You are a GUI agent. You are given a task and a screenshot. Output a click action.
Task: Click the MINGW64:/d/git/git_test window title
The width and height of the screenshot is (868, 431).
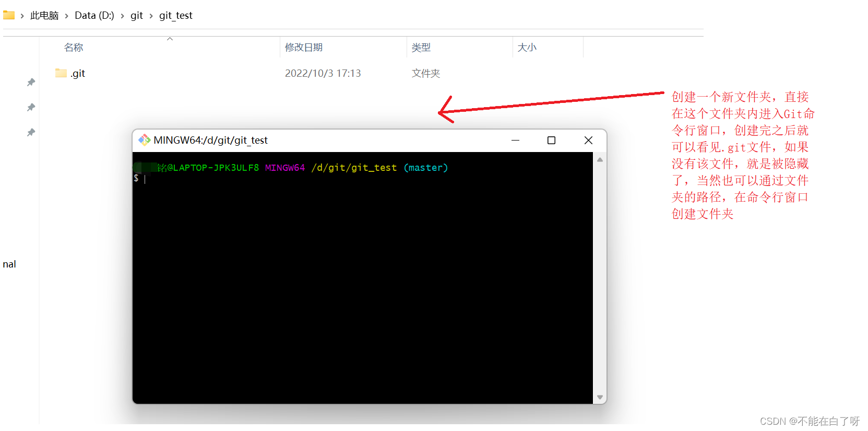coord(210,140)
